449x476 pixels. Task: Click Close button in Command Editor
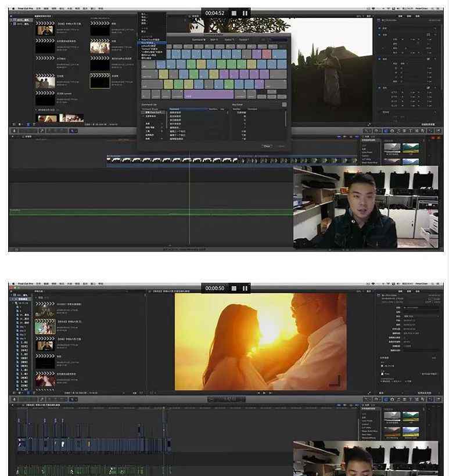coord(267,146)
